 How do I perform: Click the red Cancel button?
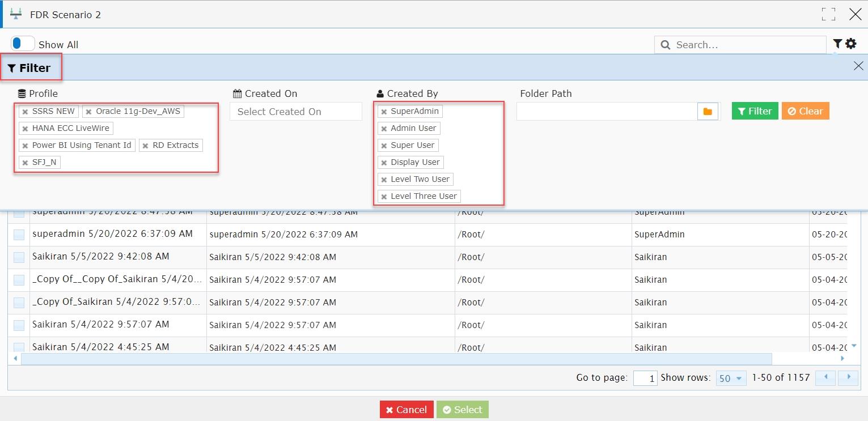407,410
